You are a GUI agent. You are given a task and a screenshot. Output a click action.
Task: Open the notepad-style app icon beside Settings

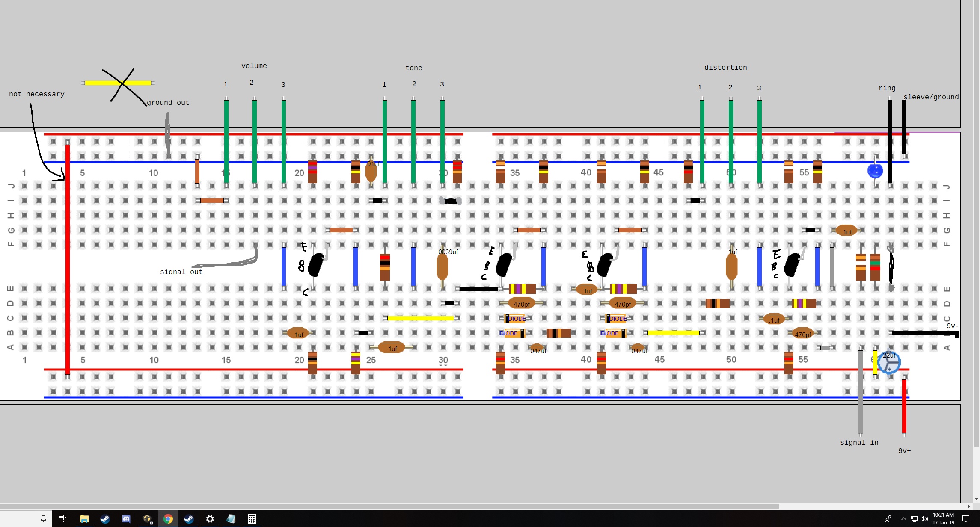[231, 519]
